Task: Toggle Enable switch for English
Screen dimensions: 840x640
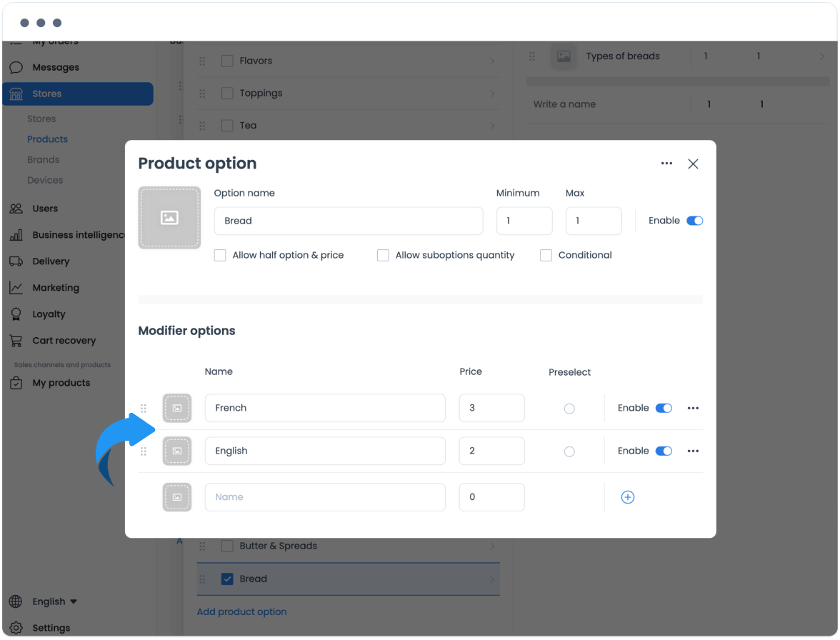Action: [664, 451]
